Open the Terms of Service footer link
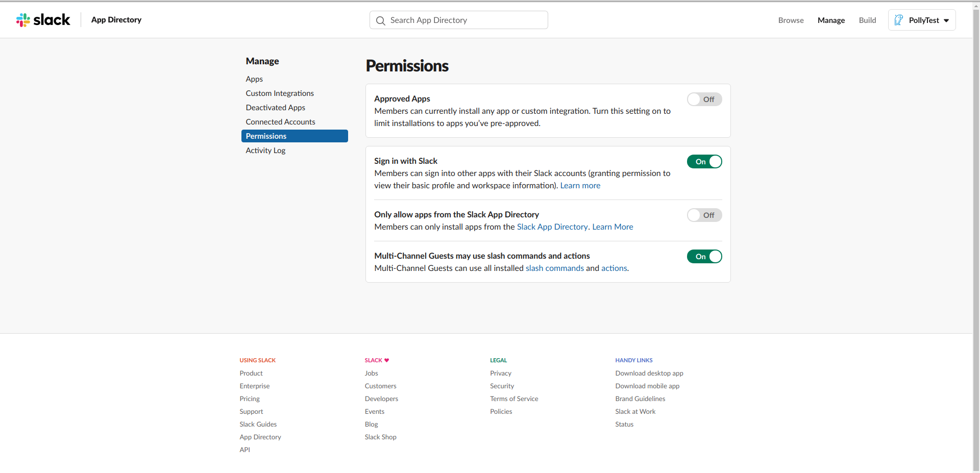Screen dimensions: 980x473 point(513,399)
